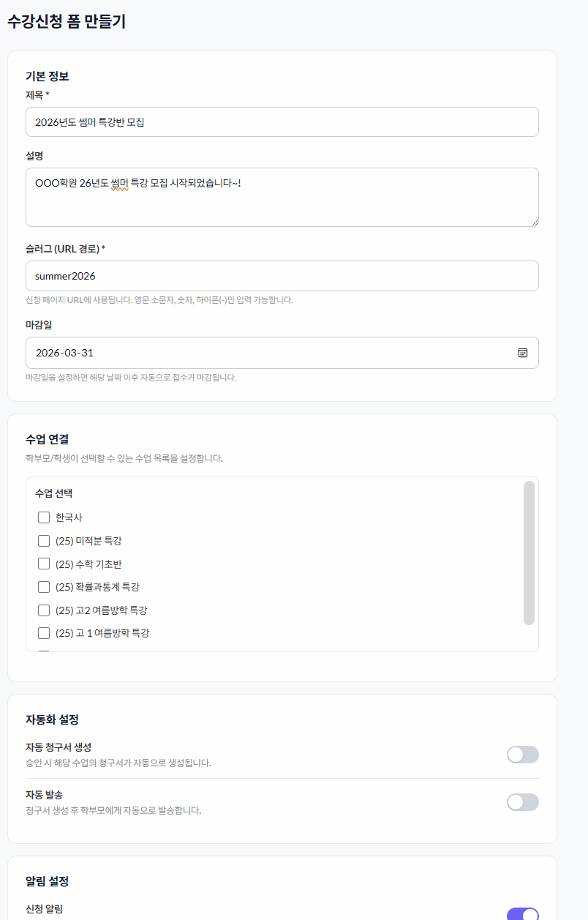588x920 pixels.
Task: Click the 제목 input field
Action: coord(282,122)
